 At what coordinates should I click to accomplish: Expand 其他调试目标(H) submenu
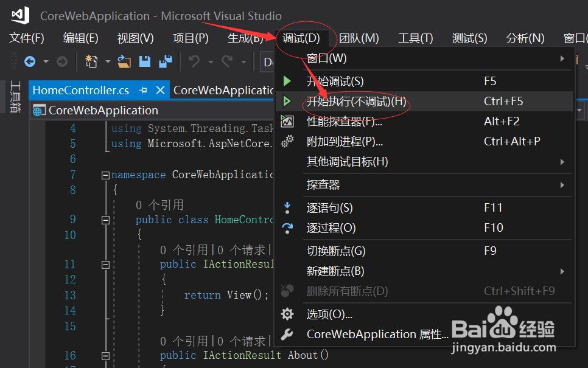[424, 162]
